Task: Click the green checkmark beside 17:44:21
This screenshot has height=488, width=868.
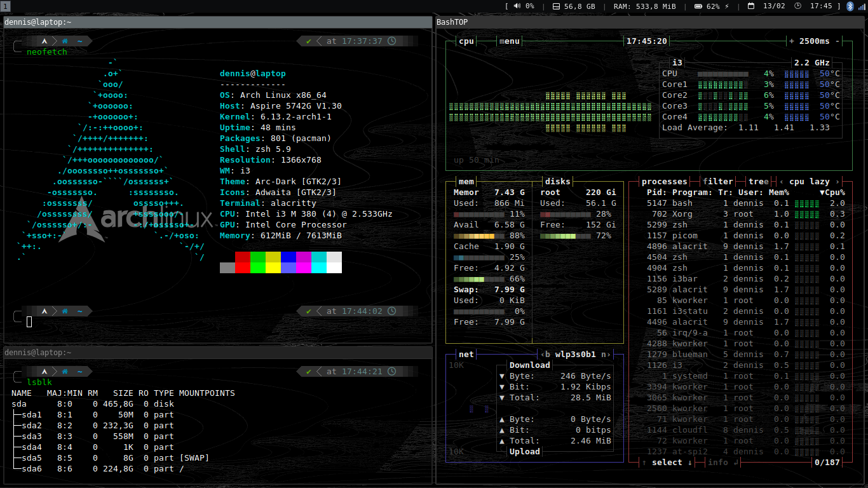Action: 309,372
